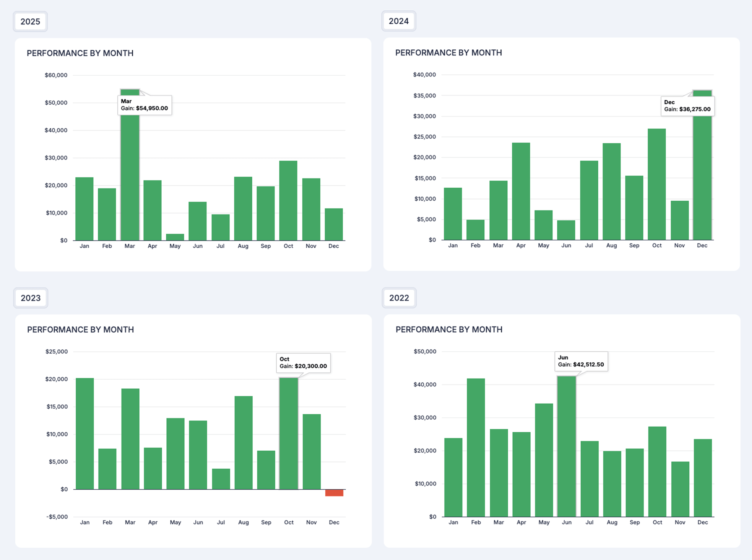Click the Oct bar in the 2025 chart
The width and height of the screenshot is (752, 560).
coord(288,201)
